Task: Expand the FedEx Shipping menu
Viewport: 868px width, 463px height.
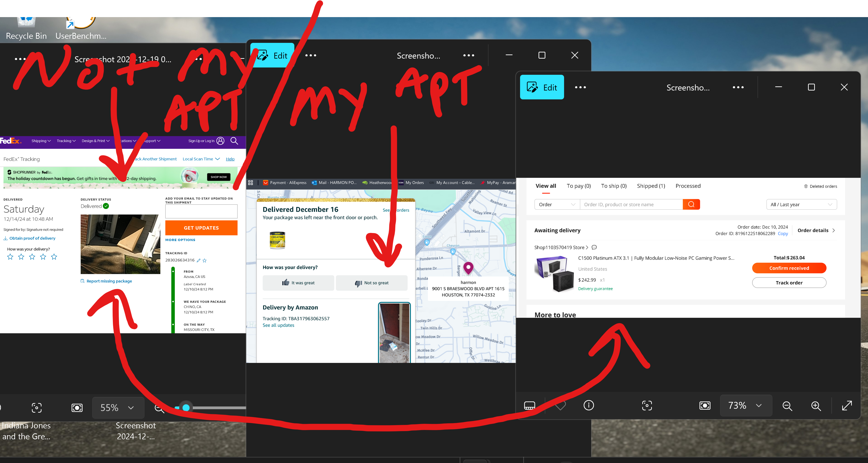Action: pyautogui.click(x=41, y=141)
